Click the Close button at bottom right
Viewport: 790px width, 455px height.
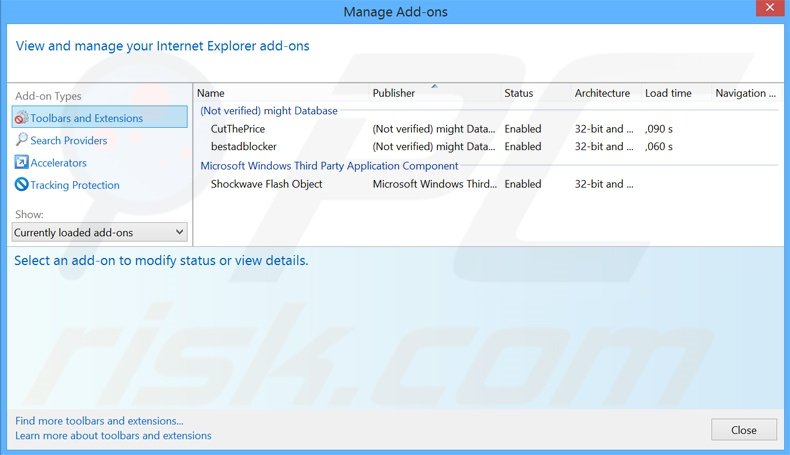click(744, 430)
